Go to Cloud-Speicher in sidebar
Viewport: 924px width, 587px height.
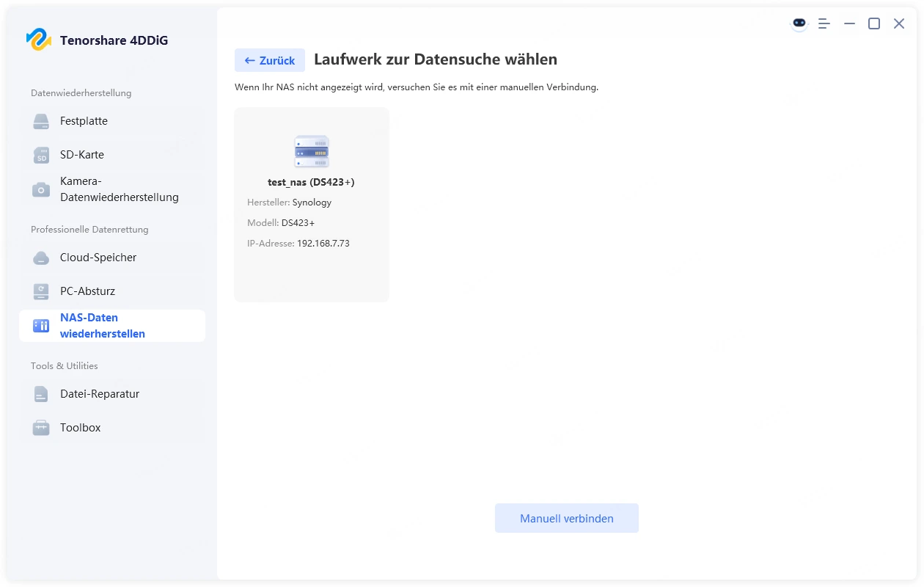[98, 258]
